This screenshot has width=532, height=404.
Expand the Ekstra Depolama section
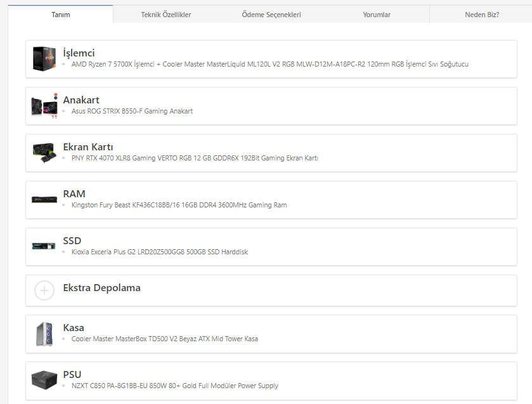pos(102,288)
